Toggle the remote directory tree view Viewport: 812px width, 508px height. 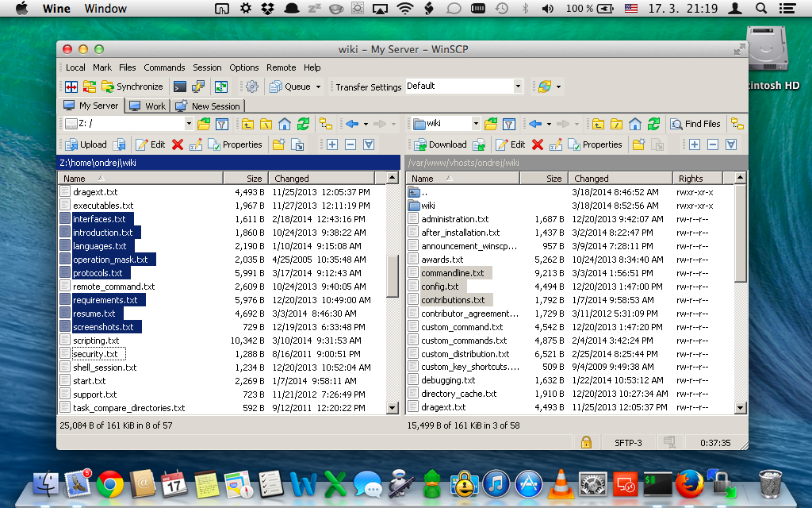pos(737,124)
